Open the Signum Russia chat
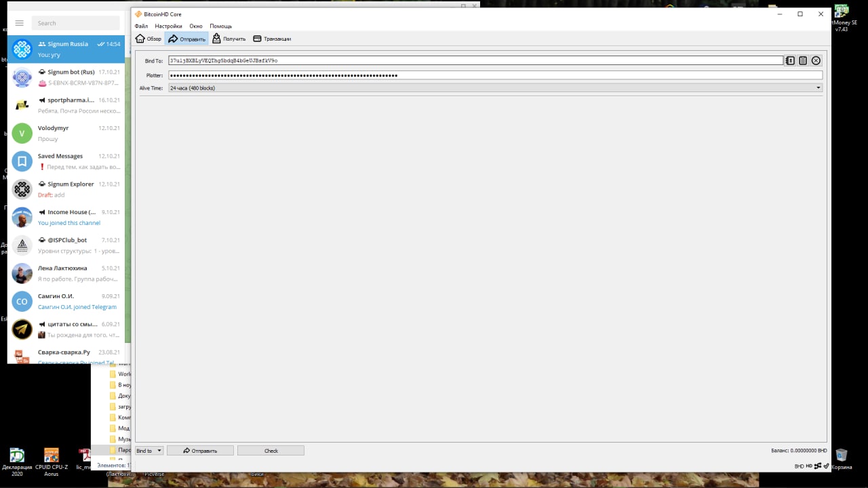Image resolution: width=868 pixels, height=488 pixels. [x=66, y=49]
